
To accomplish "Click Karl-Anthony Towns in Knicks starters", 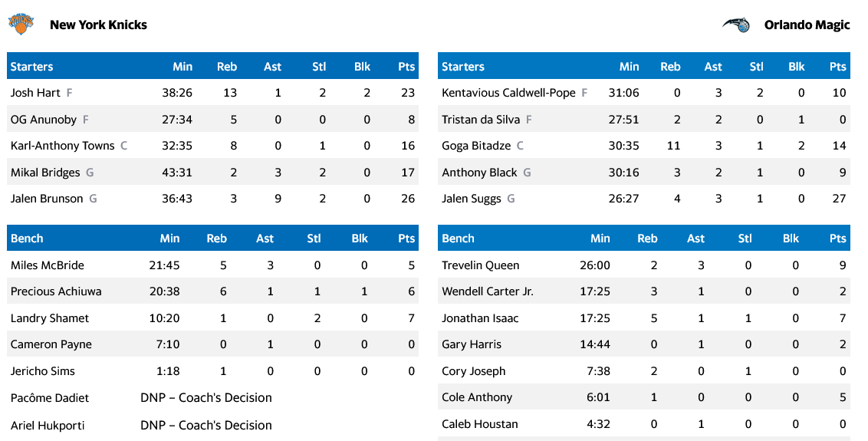I will tap(62, 146).
